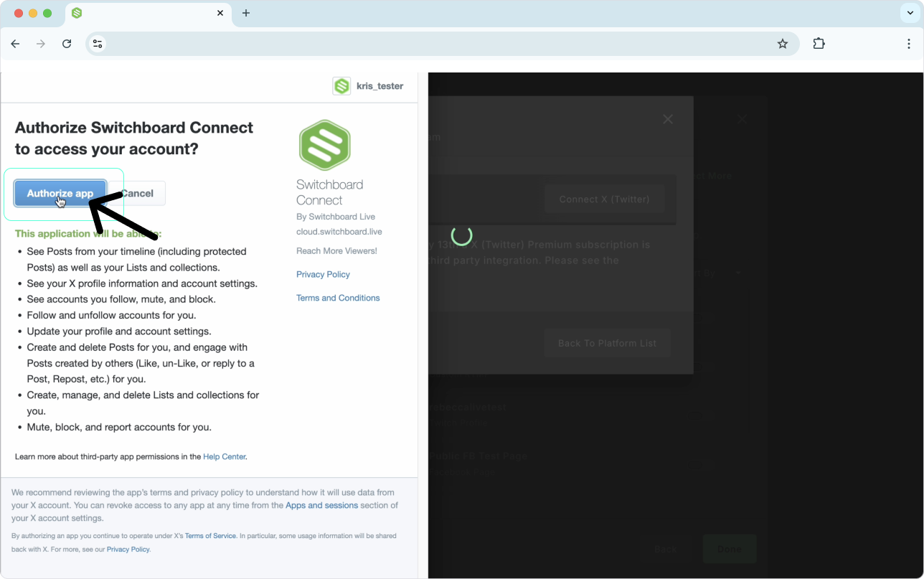Click the Switchboard Connect app name text
924x579 pixels.
pos(330,192)
